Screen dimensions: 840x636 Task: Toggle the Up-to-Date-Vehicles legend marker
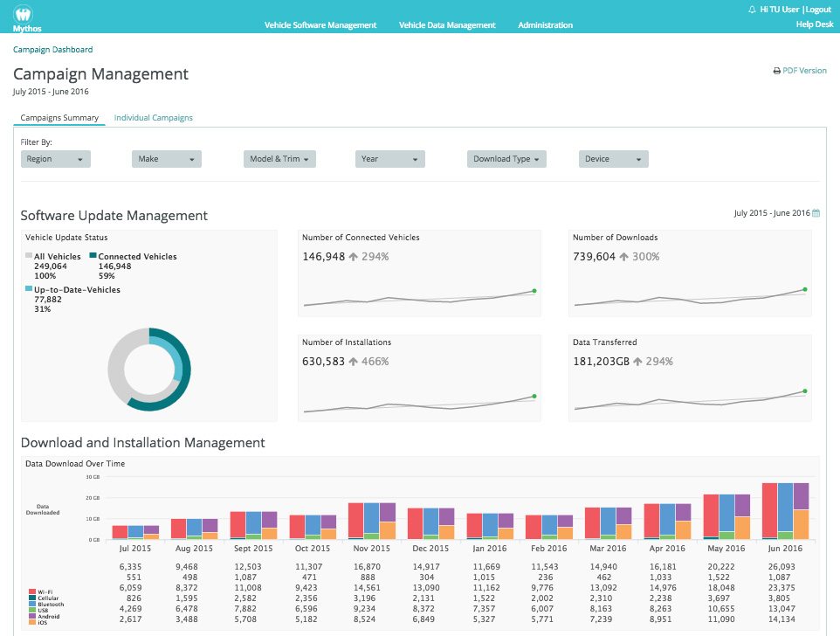click(29, 289)
